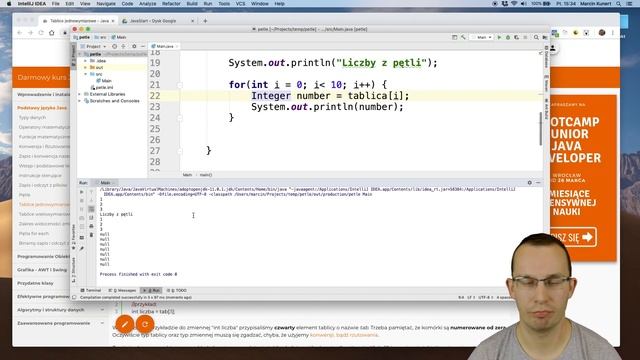Expand the out folder
The height and width of the screenshot is (360, 640).
86,67
